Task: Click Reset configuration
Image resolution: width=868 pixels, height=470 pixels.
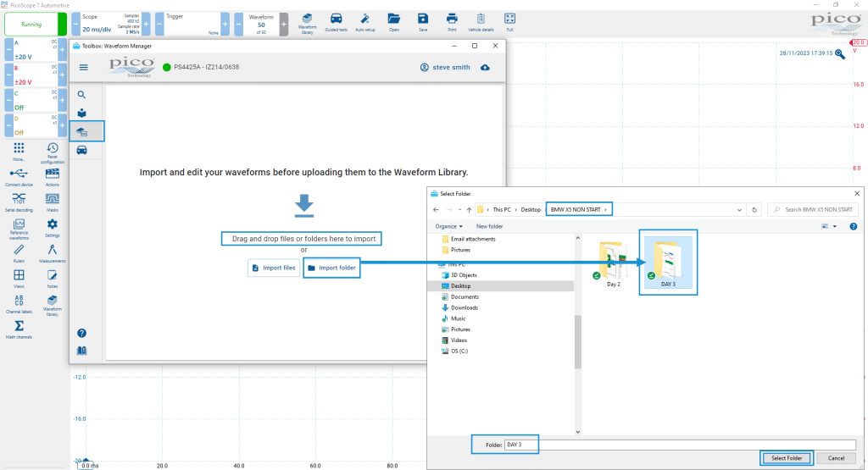Action: [52, 153]
